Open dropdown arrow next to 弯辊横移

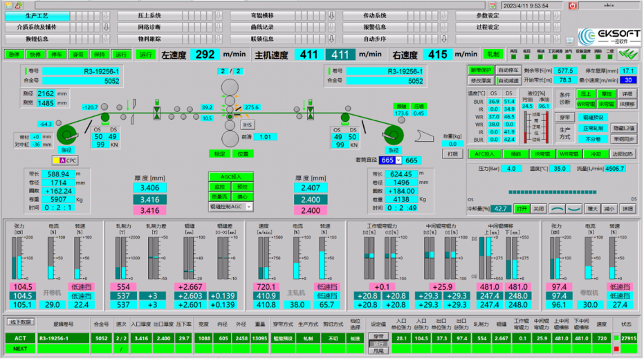click(x=331, y=16)
